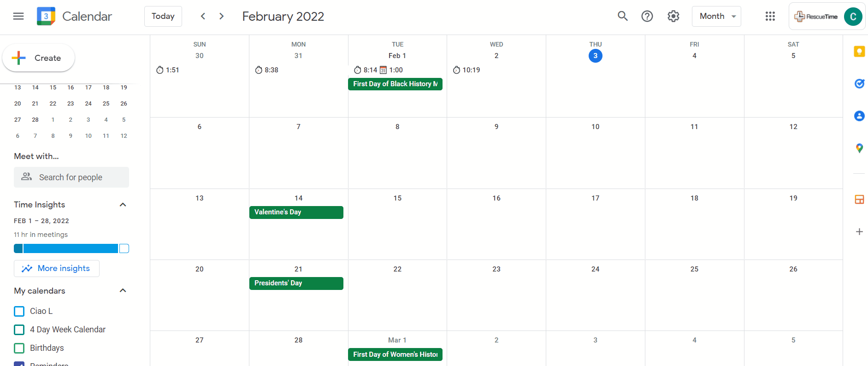The height and width of the screenshot is (366, 868).
Task: Click the meetings time insights bar
Action: tap(71, 248)
